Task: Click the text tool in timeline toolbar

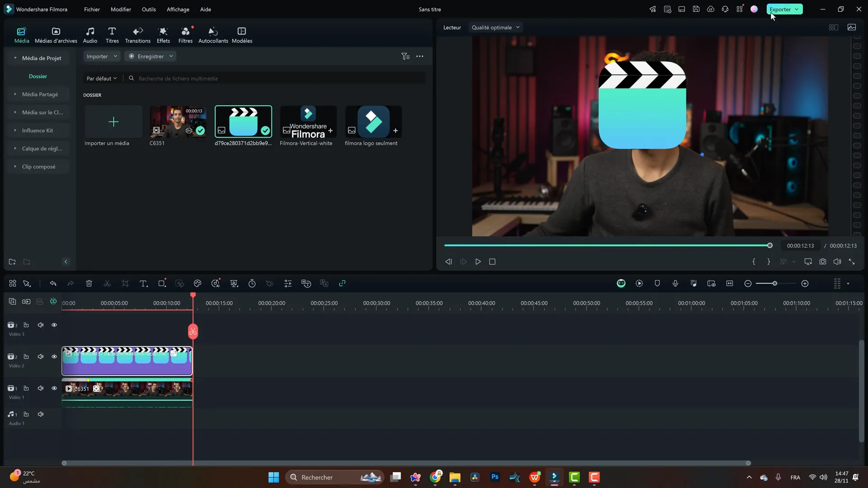Action: click(x=143, y=283)
